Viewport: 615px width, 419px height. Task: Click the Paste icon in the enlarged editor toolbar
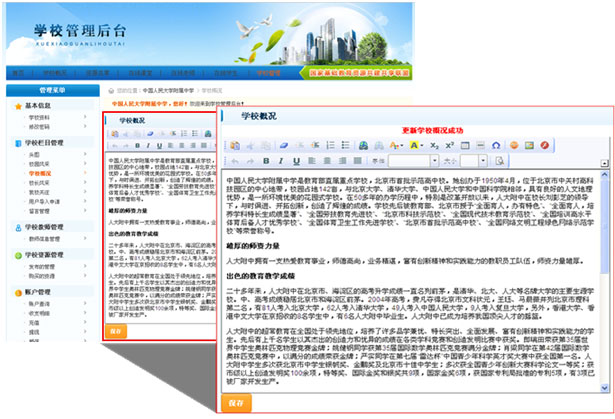pos(235,145)
